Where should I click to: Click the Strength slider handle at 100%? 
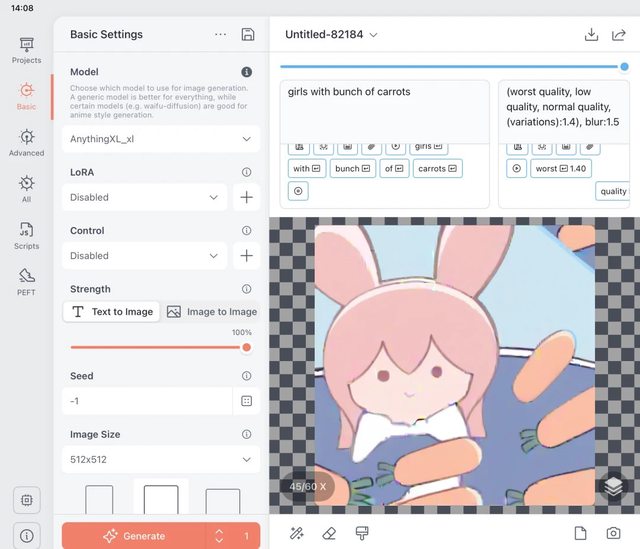(246, 347)
